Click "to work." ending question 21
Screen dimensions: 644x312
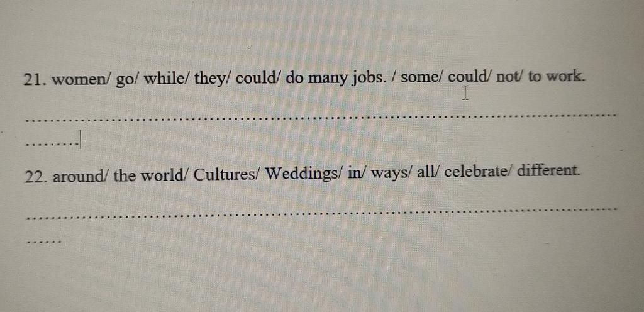pyautogui.click(x=556, y=76)
